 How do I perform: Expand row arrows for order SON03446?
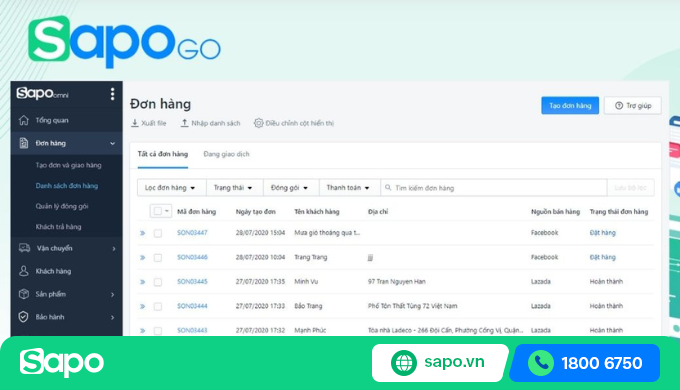(x=142, y=258)
